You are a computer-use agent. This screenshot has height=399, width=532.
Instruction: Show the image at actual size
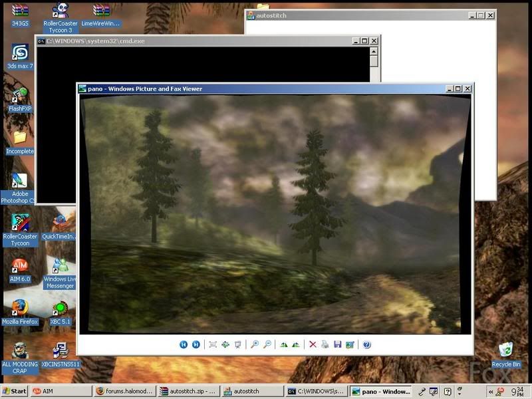[x=225, y=344]
